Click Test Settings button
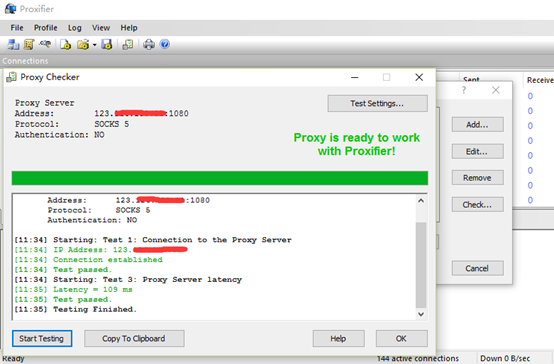554x364 pixels. click(377, 104)
